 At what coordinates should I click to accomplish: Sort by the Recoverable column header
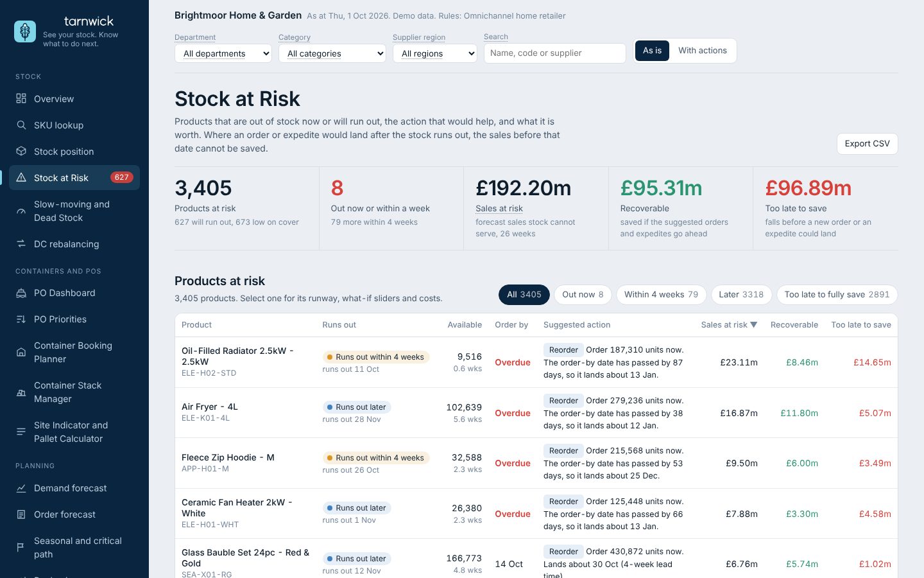coord(794,325)
